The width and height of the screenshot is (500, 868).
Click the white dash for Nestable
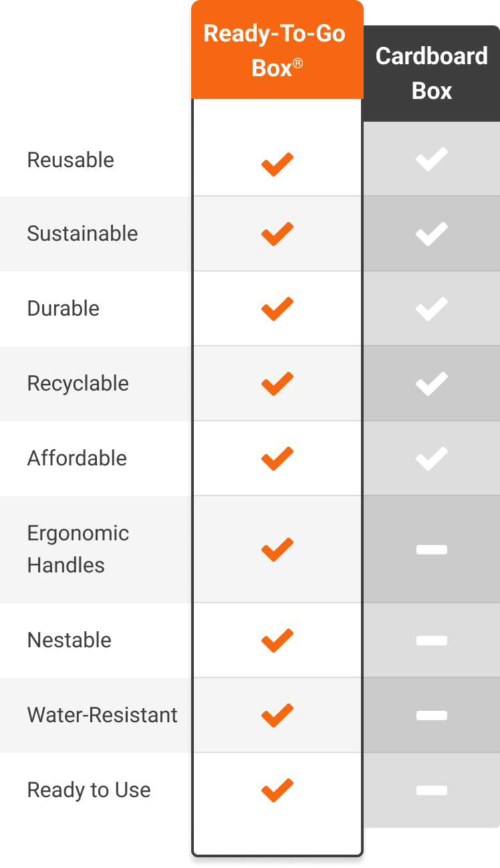431,641
